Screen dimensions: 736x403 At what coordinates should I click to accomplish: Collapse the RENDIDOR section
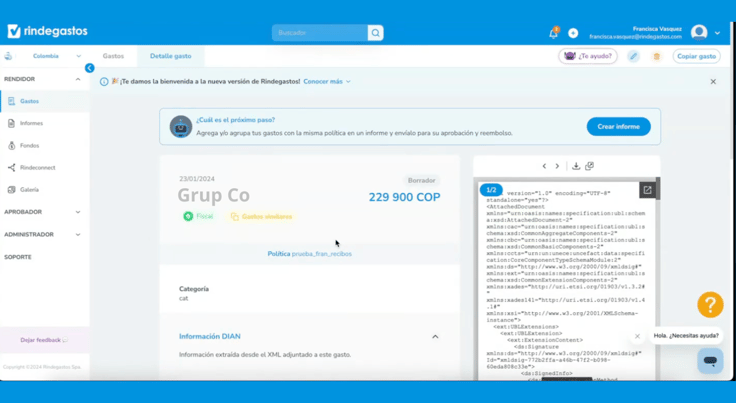pyautogui.click(x=78, y=79)
